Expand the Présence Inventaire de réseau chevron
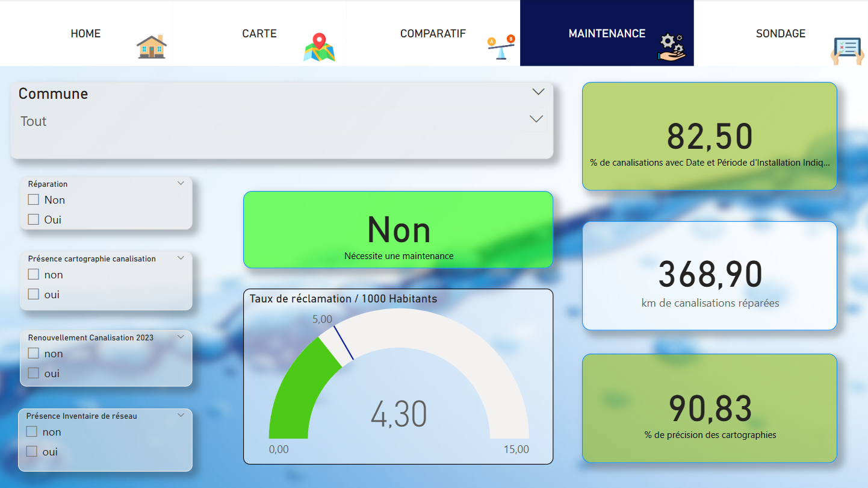The height and width of the screenshot is (488, 868). (181, 415)
